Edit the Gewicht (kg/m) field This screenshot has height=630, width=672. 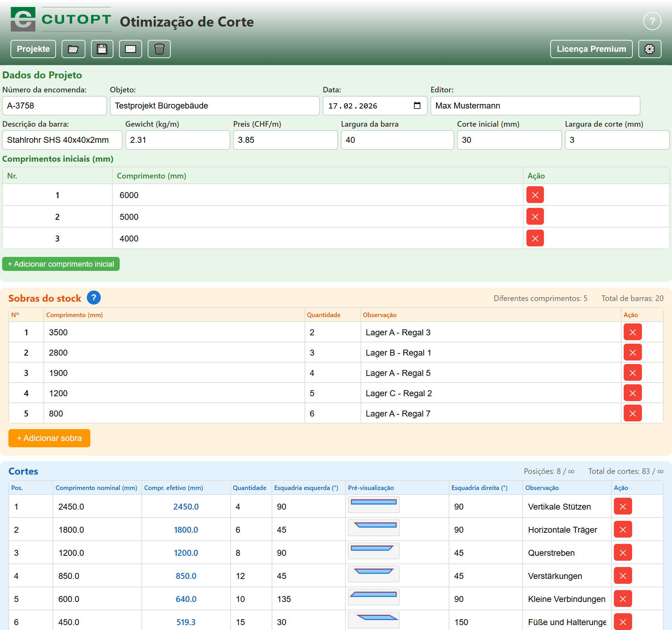[x=177, y=140]
